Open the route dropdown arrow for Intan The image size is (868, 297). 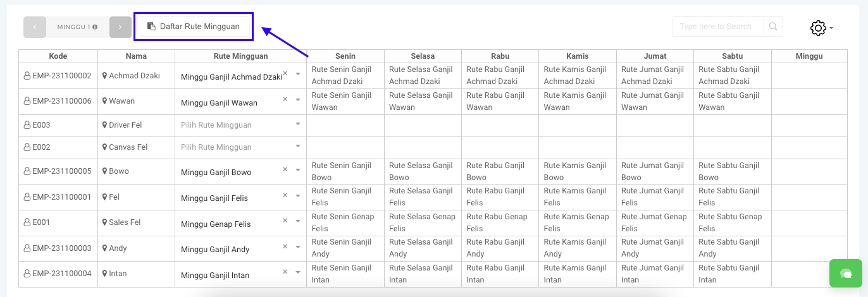(x=298, y=272)
